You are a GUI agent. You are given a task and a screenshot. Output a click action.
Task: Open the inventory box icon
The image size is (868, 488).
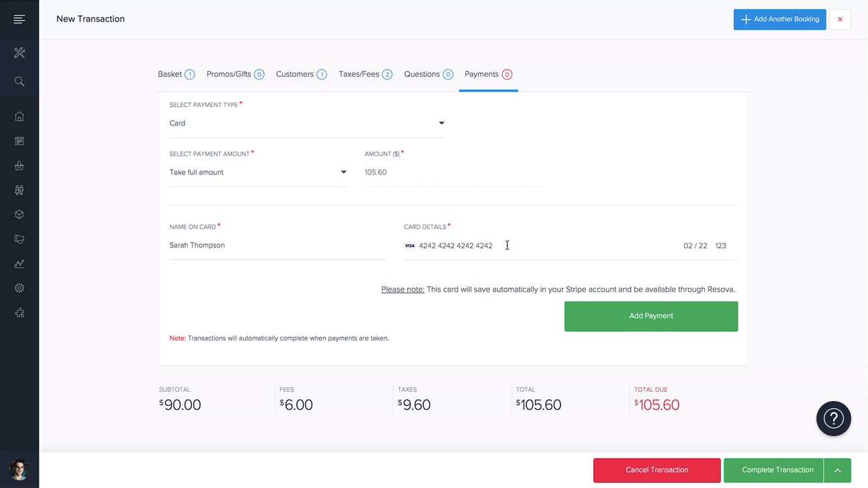coord(19,214)
